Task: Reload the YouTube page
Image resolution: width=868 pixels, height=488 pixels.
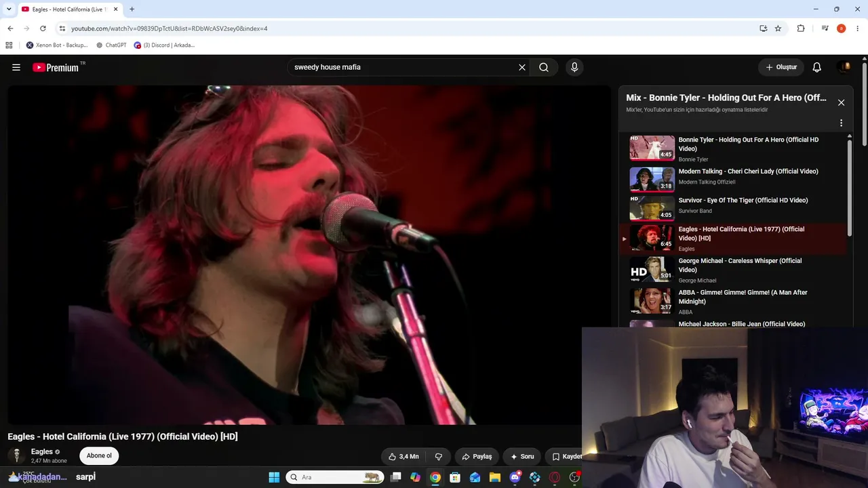Action: 43,28
